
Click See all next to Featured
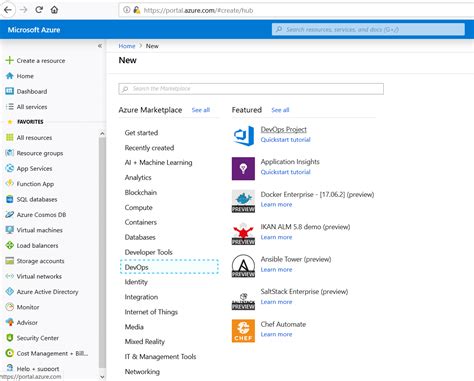pos(280,110)
